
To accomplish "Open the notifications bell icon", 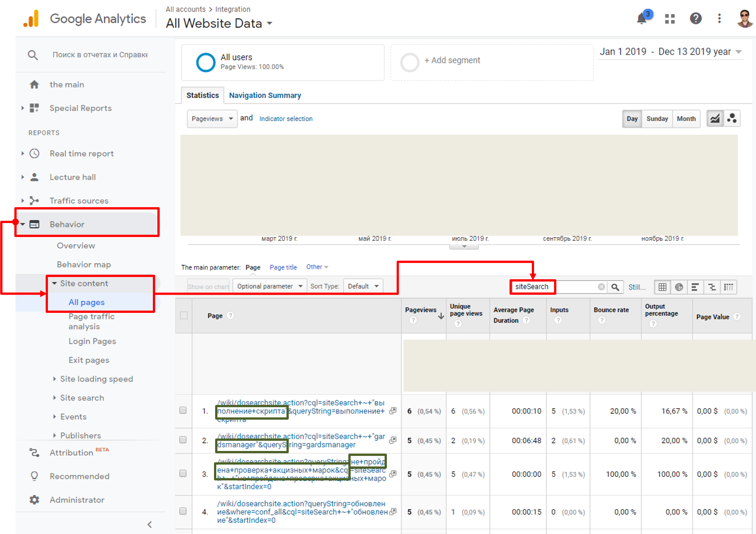I will point(642,18).
